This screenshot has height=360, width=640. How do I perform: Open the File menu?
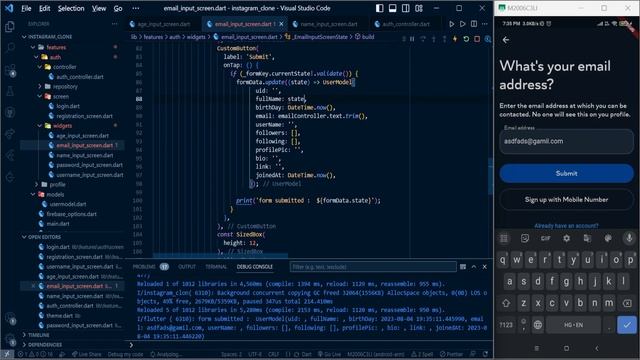[26, 8]
